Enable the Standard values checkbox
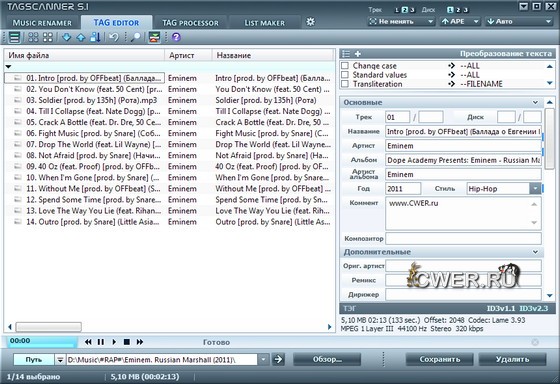The width and height of the screenshot is (560, 384). point(345,75)
